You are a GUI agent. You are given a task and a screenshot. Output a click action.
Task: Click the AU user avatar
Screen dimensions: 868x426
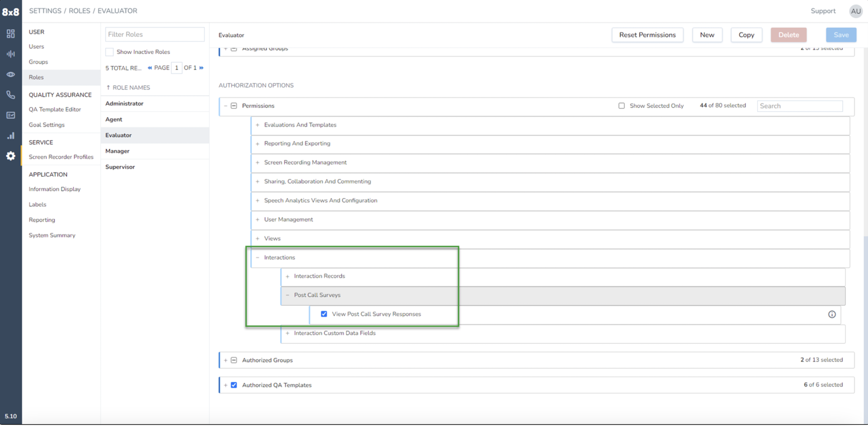pos(856,11)
